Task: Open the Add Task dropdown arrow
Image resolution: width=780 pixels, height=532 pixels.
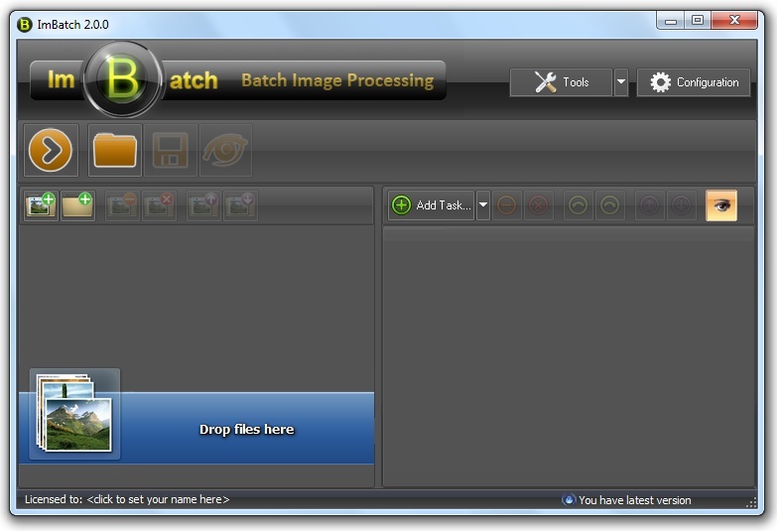Action: pos(483,205)
